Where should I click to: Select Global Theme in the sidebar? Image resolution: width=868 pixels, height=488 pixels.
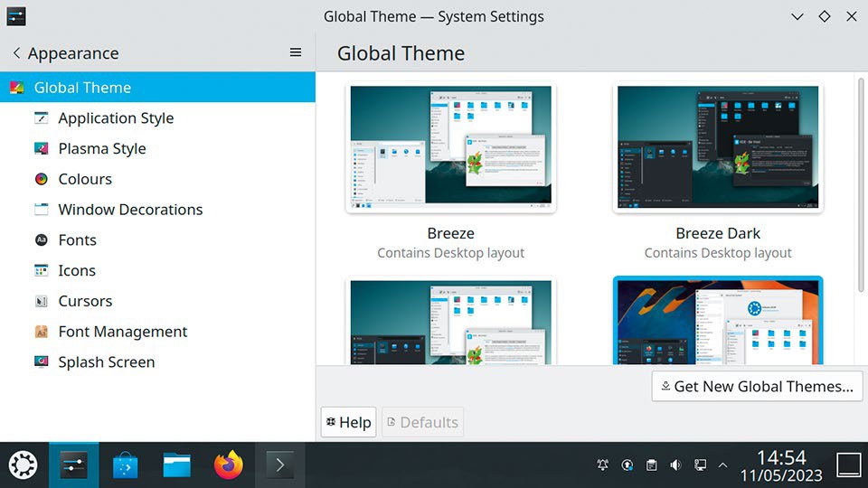point(157,87)
